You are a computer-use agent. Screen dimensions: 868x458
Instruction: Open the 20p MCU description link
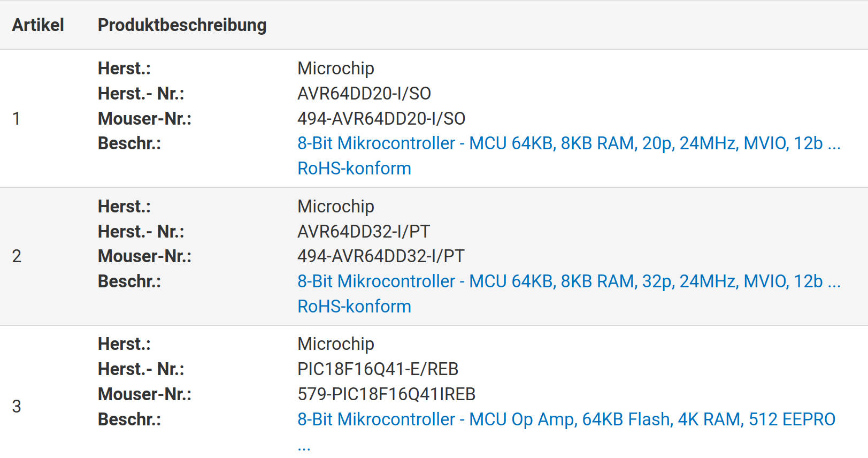(x=569, y=143)
